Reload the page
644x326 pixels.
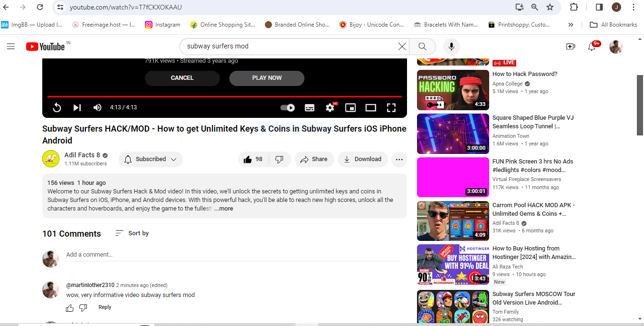click(x=40, y=7)
